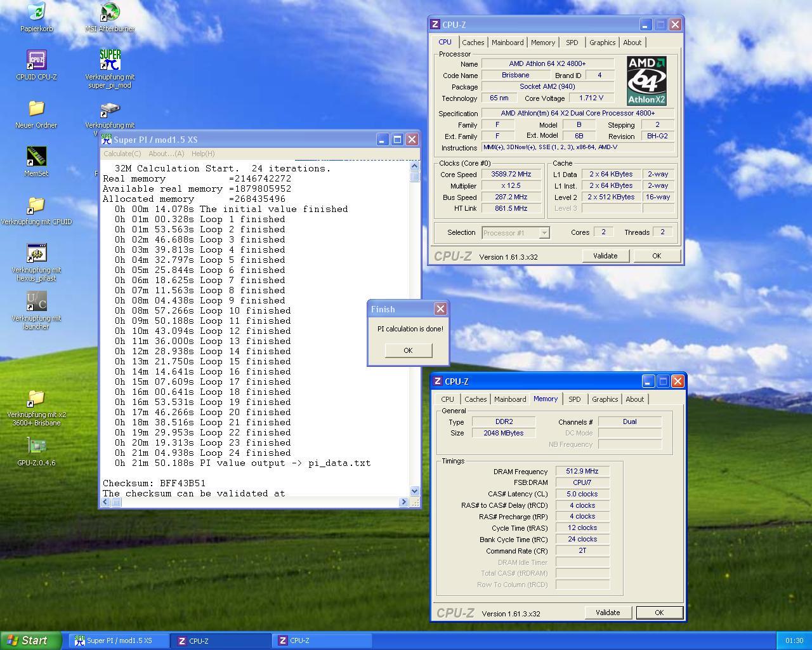Open the Verknüpfung mit CPUID folder
812x650 pixels.
pyautogui.click(x=37, y=205)
